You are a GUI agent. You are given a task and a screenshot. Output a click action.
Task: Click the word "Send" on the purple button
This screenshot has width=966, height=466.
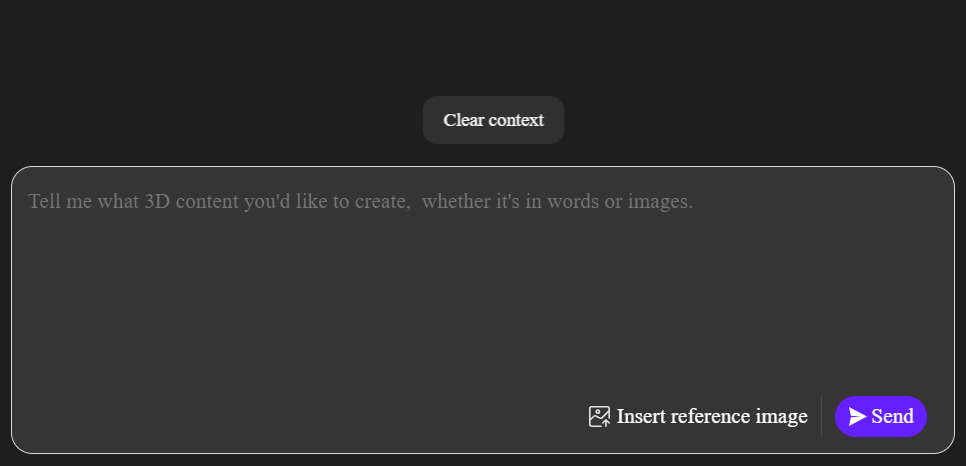tap(892, 417)
